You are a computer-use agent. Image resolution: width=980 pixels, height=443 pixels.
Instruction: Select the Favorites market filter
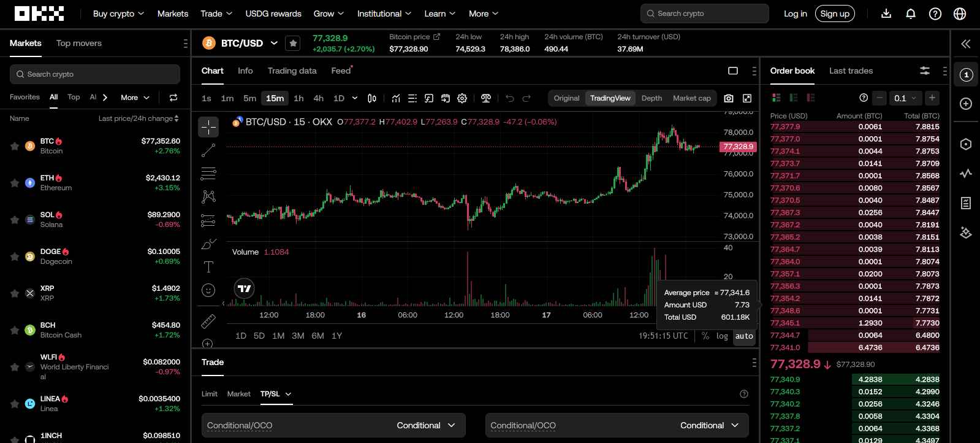pos(25,97)
